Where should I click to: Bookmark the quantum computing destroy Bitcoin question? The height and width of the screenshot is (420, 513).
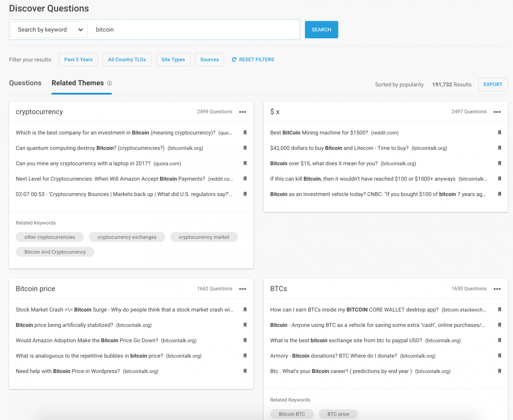[x=245, y=148]
